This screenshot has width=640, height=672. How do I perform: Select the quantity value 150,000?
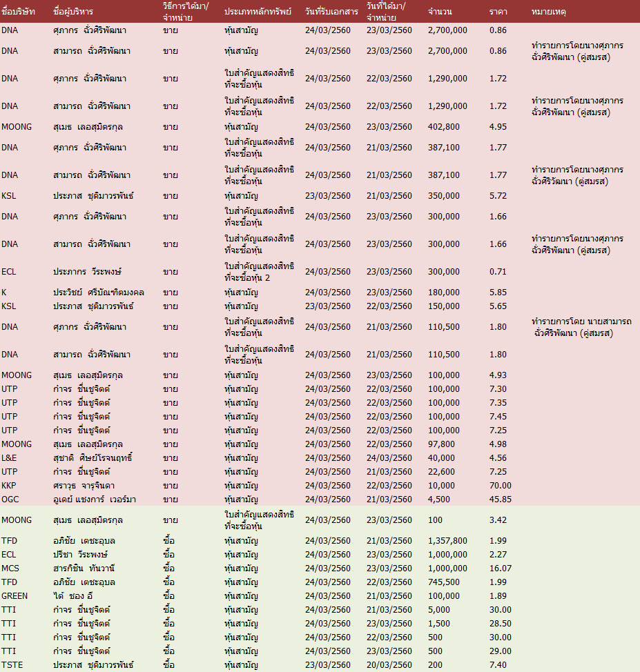(443, 306)
